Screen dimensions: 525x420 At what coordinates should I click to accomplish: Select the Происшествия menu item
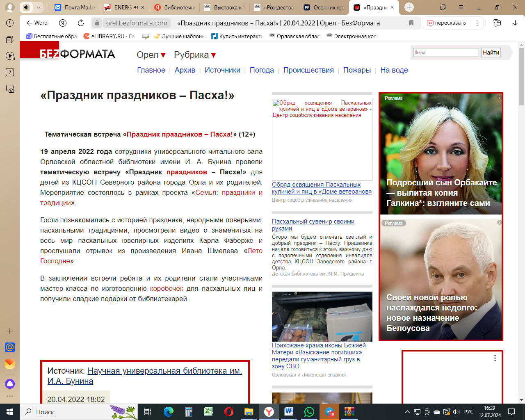click(308, 70)
